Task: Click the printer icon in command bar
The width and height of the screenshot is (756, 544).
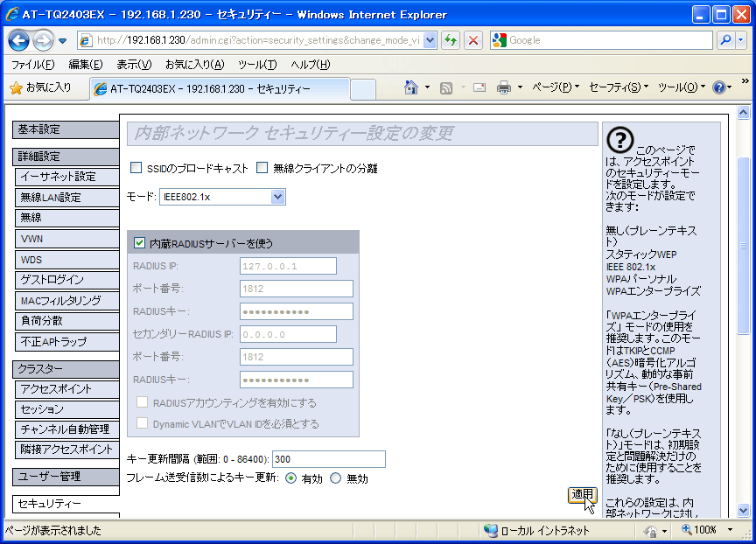Action: click(x=504, y=87)
